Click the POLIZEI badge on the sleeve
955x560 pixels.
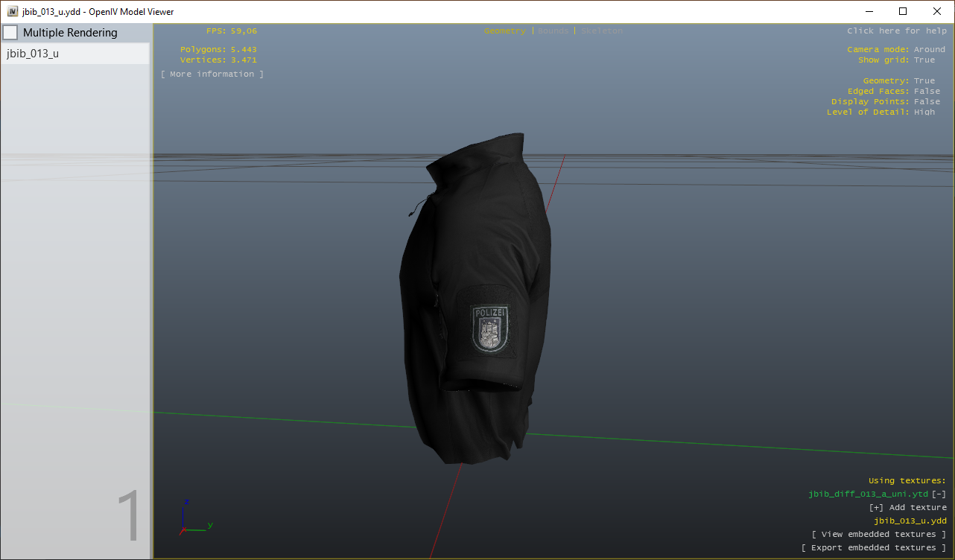point(489,328)
